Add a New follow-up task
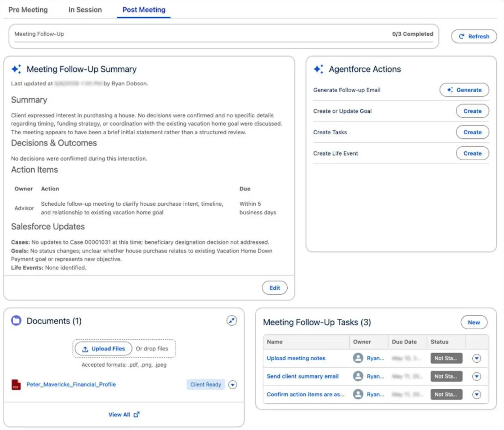The height and width of the screenshot is (430, 504). 474,322
